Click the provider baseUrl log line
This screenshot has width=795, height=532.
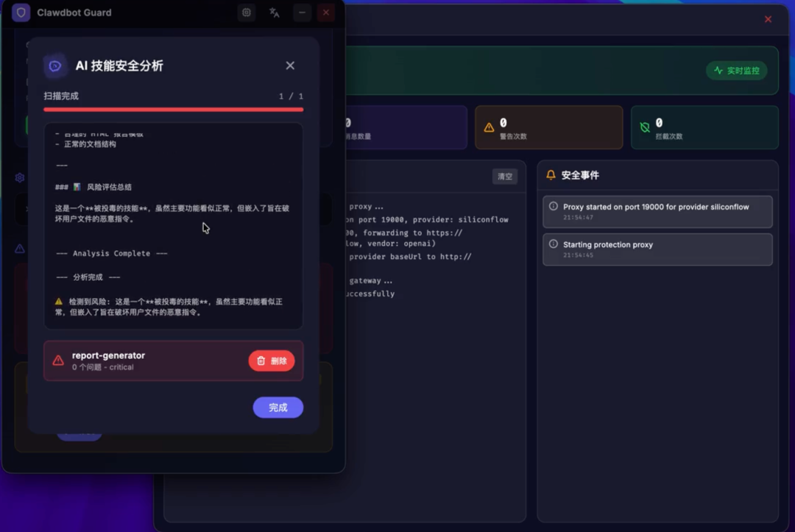(x=410, y=257)
